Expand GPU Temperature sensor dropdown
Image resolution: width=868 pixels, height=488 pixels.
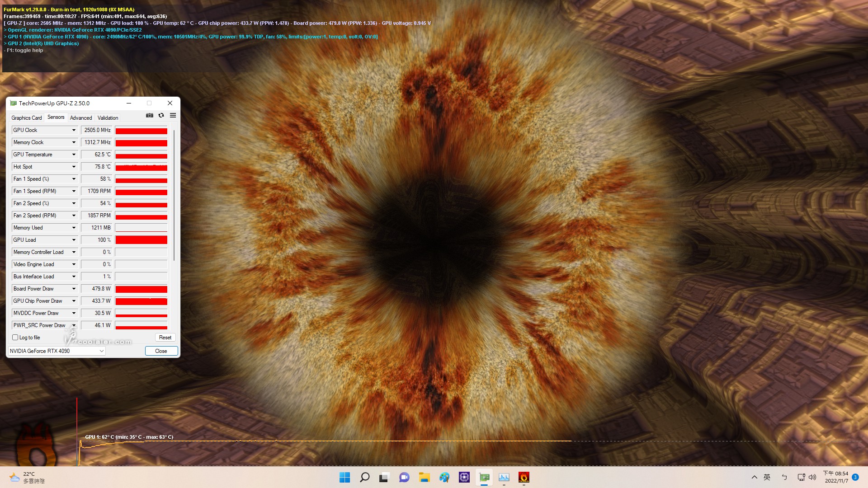coord(74,155)
